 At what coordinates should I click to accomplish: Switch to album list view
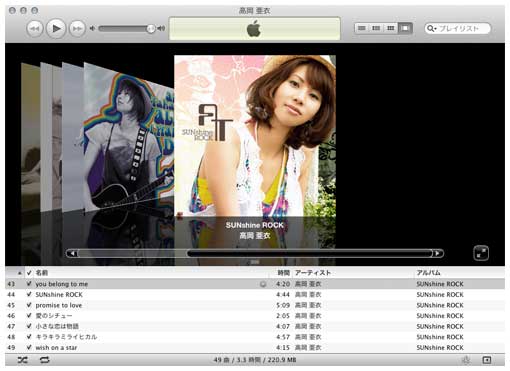pyautogui.click(x=376, y=28)
